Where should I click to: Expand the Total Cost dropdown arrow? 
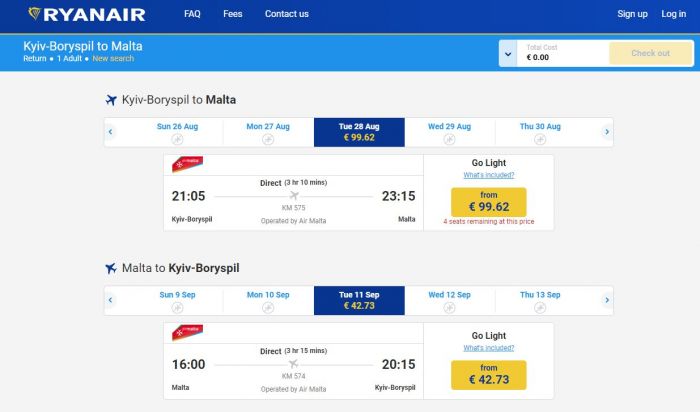coord(508,54)
